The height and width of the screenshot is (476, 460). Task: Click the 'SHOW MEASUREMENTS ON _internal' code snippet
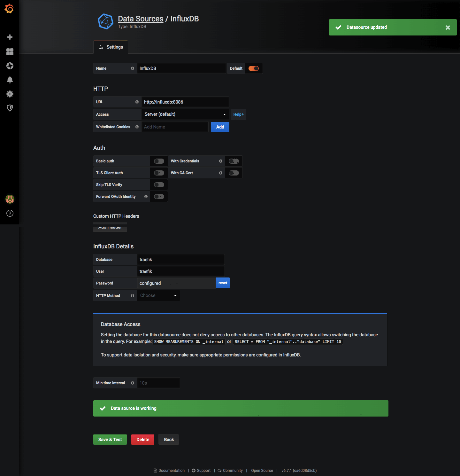tap(189, 342)
